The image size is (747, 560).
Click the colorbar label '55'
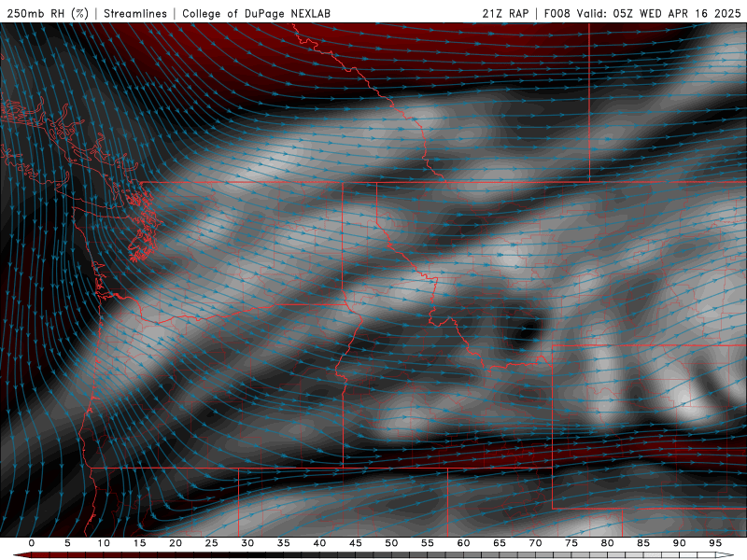click(428, 543)
